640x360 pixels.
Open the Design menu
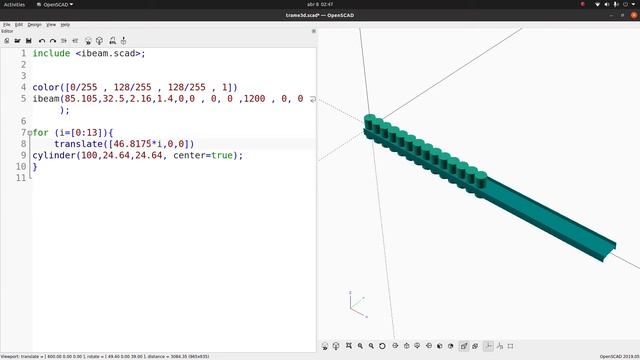click(34, 25)
